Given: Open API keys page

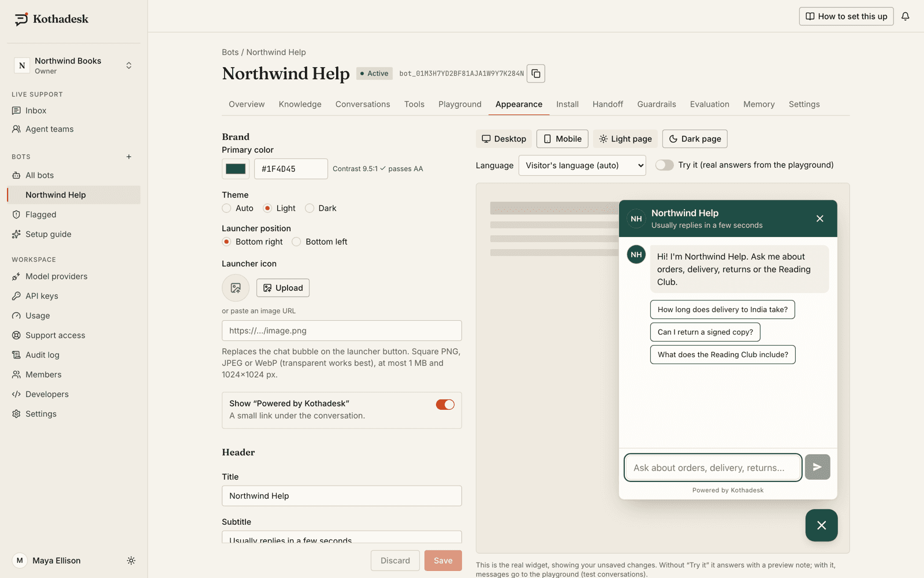Looking at the screenshot, I should 73,296.
